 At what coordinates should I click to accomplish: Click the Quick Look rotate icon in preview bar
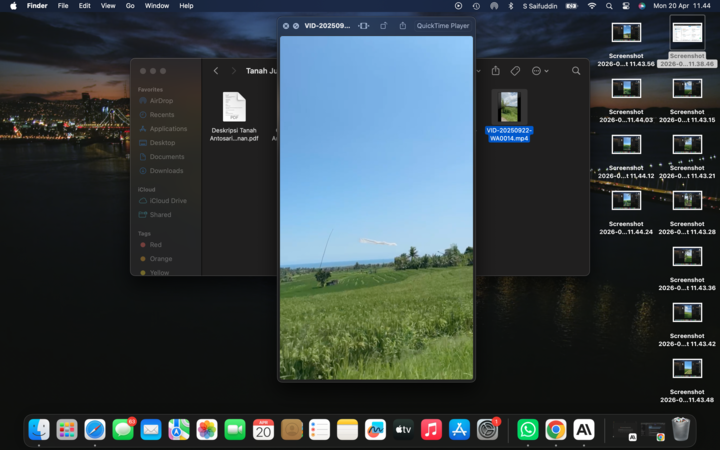(383, 26)
